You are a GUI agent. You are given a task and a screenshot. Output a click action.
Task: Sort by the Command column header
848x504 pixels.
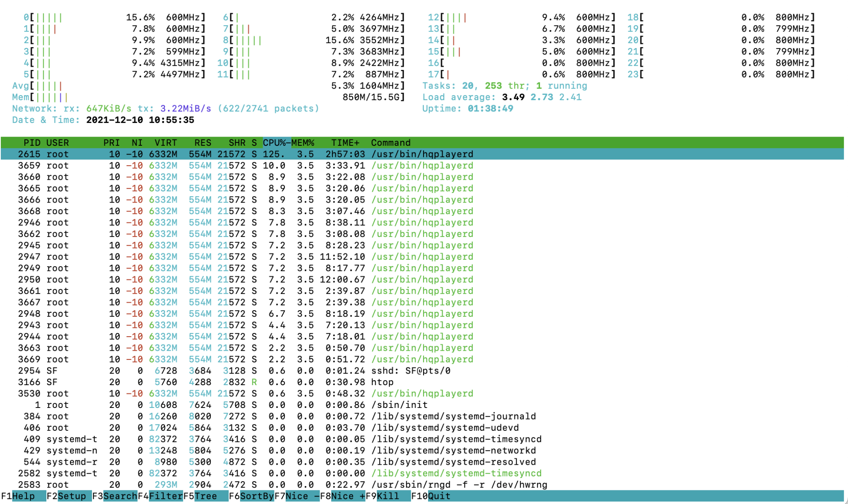tap(390, 142)
